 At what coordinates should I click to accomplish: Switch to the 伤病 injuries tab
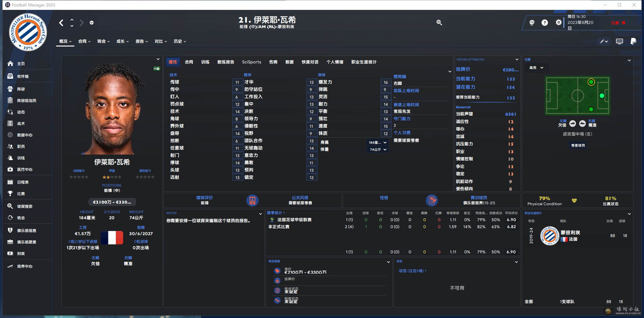point(273,62)
